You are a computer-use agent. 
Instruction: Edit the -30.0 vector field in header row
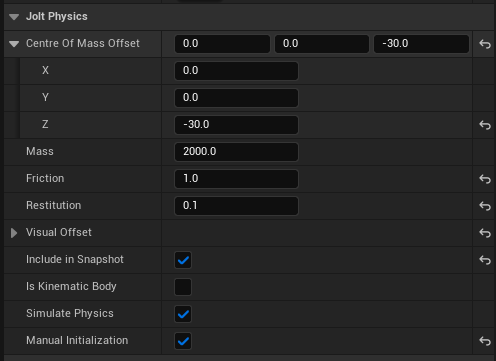421,44
